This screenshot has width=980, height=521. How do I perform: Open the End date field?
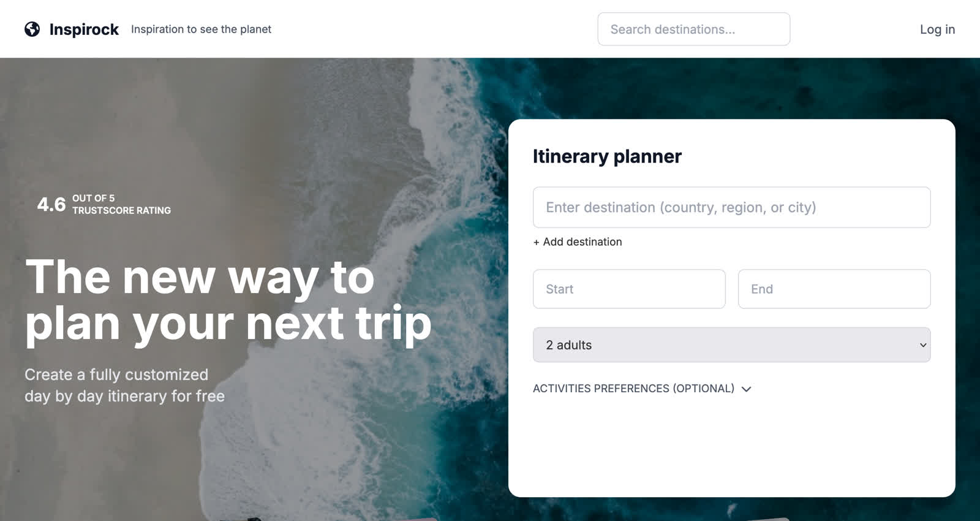click(x=834, y=289)
